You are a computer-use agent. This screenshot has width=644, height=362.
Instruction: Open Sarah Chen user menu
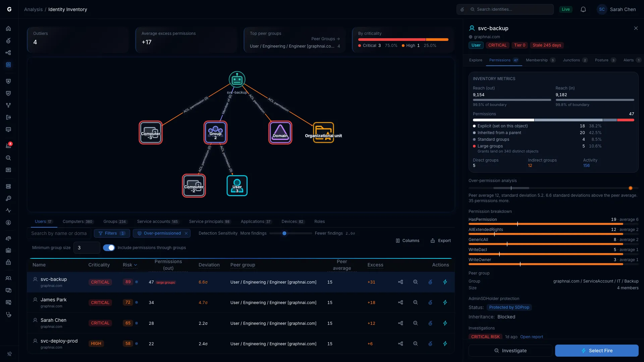(617, 9)
